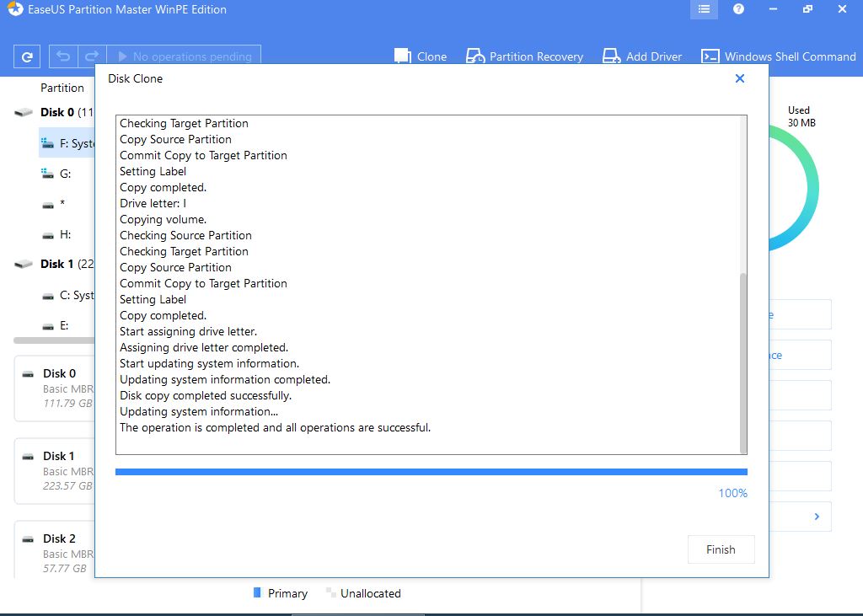
Task: Select the E: partition on Disk 1
Action: 66,325
